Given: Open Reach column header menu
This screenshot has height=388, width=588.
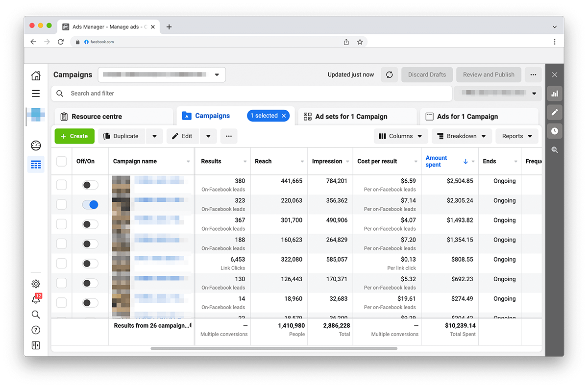Looking at the screenshot, I should point(303,162).
